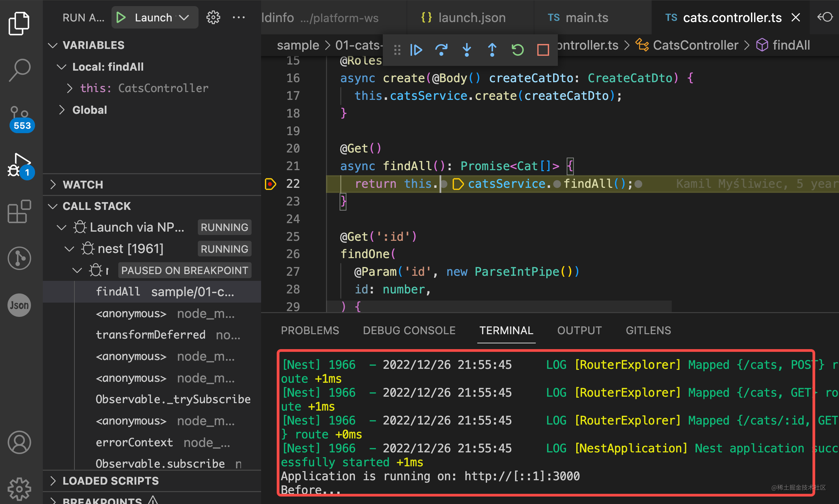The image size is (839, 504).
Task: Toggle the breakpoint on line 22
Action: pos(270,184)
